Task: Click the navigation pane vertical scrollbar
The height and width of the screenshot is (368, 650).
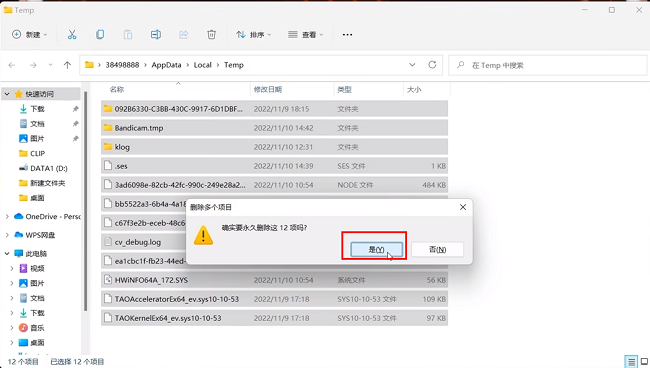Action: click(85, 201)
